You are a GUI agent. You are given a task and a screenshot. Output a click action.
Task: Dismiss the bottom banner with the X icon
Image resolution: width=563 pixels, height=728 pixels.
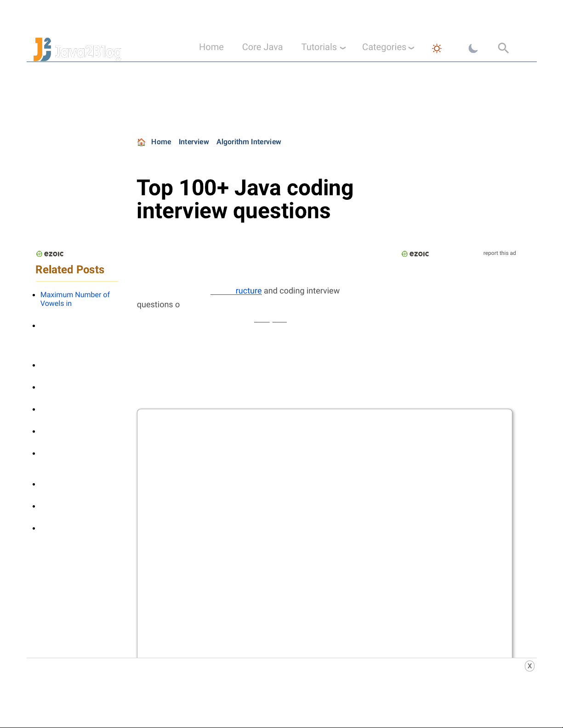pyautogui.click(x=529, y=666)
